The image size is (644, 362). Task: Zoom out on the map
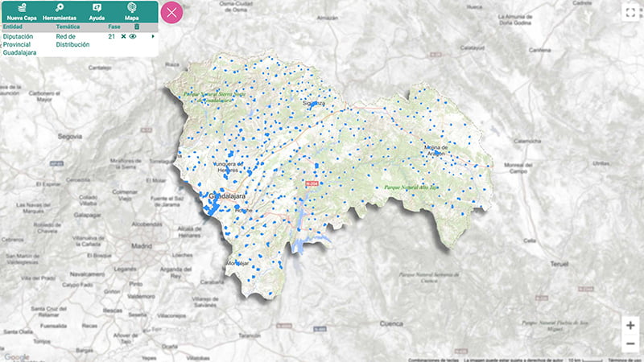[630, 343]
